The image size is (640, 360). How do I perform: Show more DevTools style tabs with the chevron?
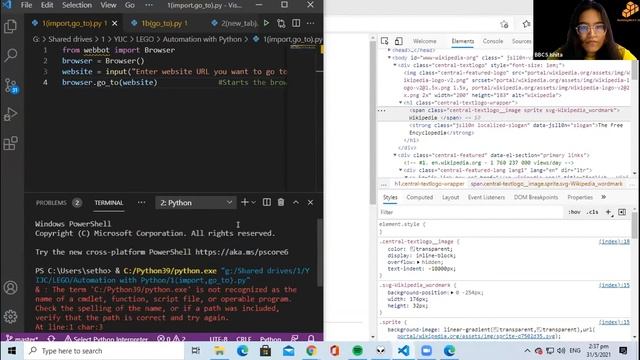pyautogui.click(x=603, y=197)
